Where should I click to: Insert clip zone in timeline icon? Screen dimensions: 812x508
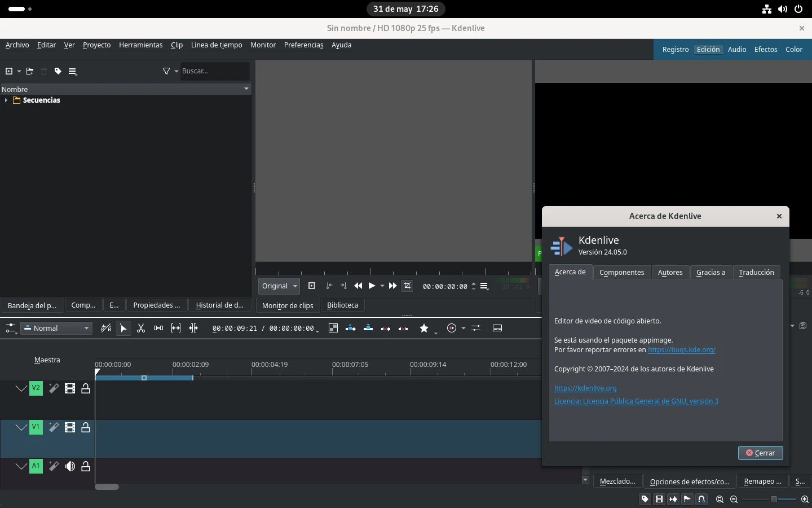point(351,328)
